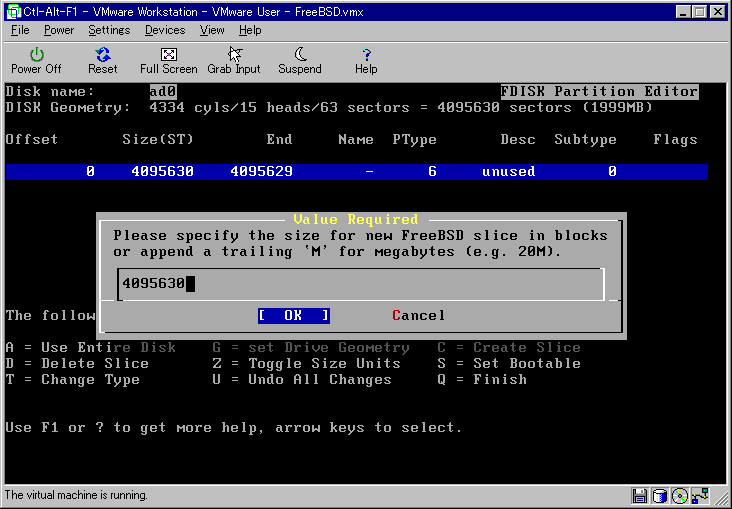Click the VMware title bar icon
This screenshot has width=732, height=509.
[x=14, y=12]
